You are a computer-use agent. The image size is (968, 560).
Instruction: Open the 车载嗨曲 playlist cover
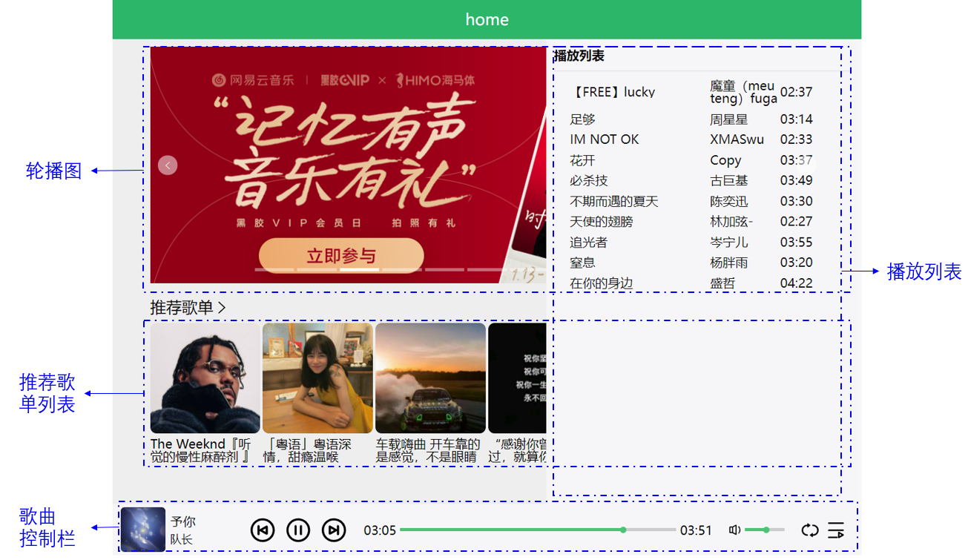coord(430,378)
